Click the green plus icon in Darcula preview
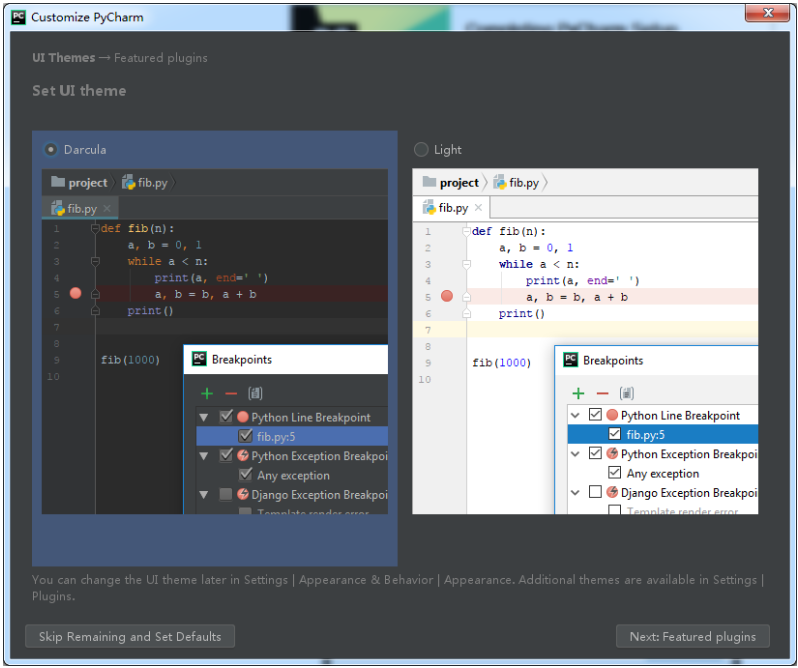This screenshot has width=798, height=668. tap(207, 394)
